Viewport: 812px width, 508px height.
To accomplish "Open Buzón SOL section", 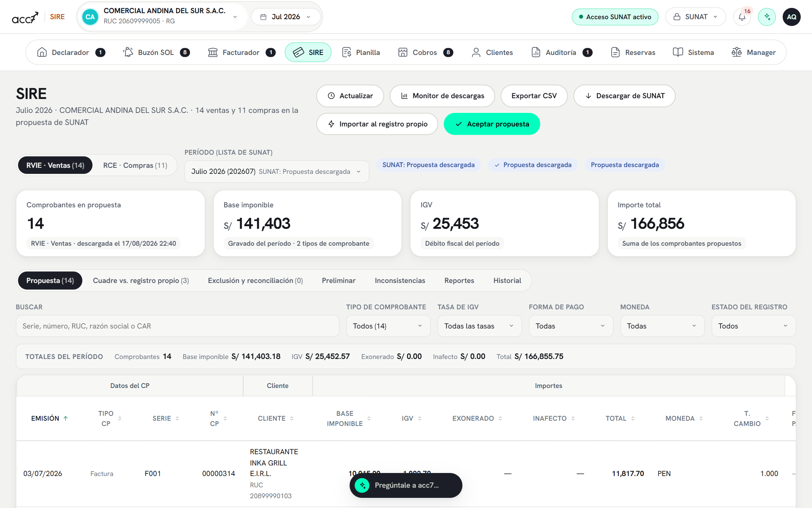I will (x=156, y=52).
